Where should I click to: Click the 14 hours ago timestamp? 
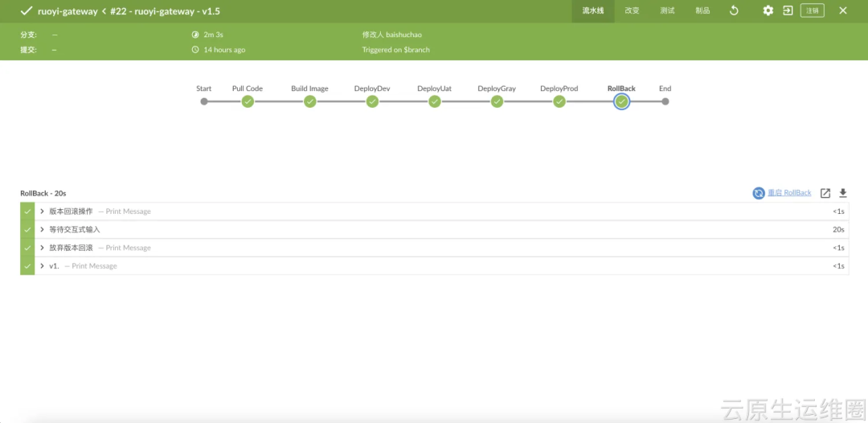[x=224, y=50]
